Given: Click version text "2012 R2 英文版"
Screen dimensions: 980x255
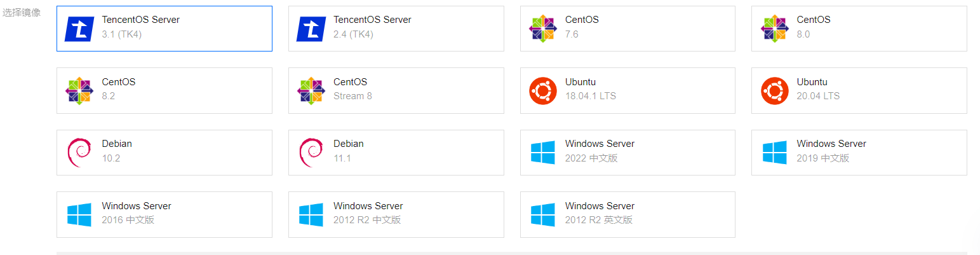Looking at the screenshot, I should coord(599,220).
